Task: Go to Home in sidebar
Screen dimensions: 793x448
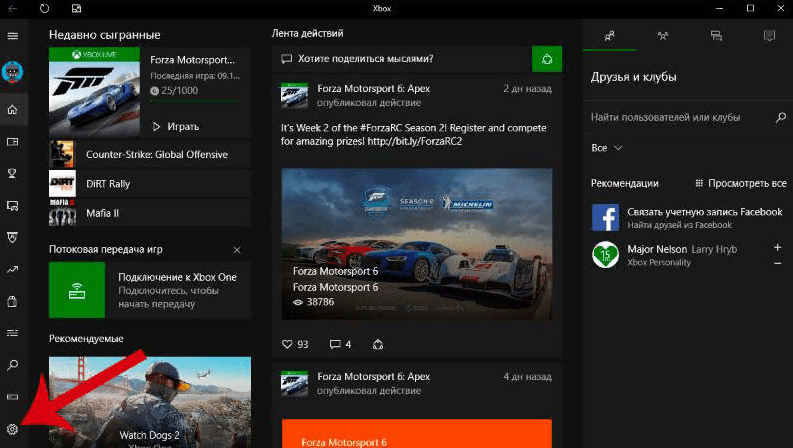Action: tap(13, 110)
